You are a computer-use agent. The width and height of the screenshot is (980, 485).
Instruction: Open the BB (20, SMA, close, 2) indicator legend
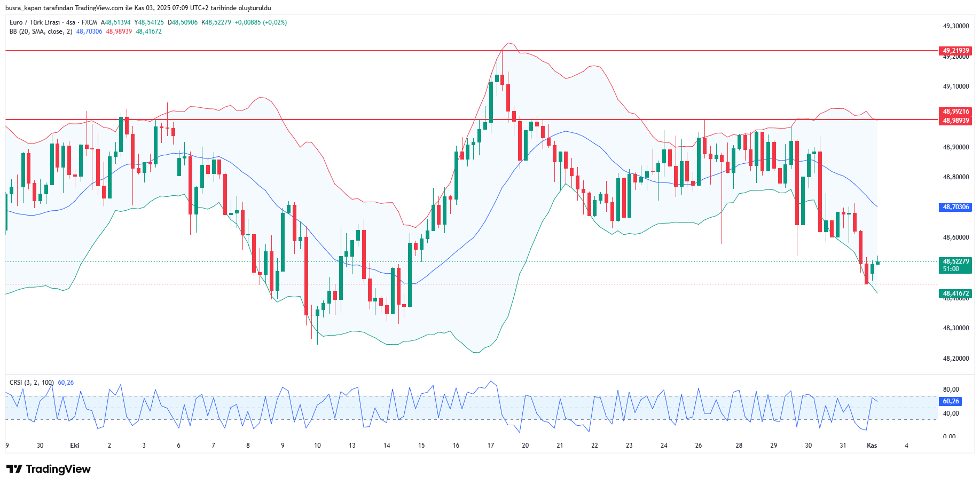(41, 31)
